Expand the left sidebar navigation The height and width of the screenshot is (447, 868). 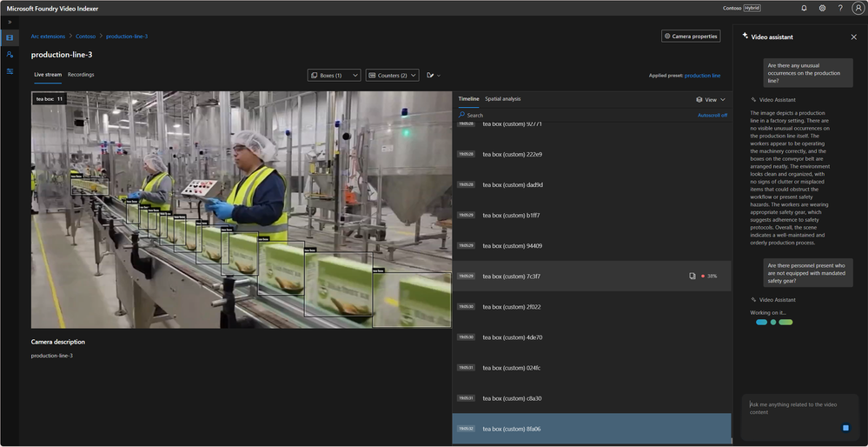click(10, 22)
